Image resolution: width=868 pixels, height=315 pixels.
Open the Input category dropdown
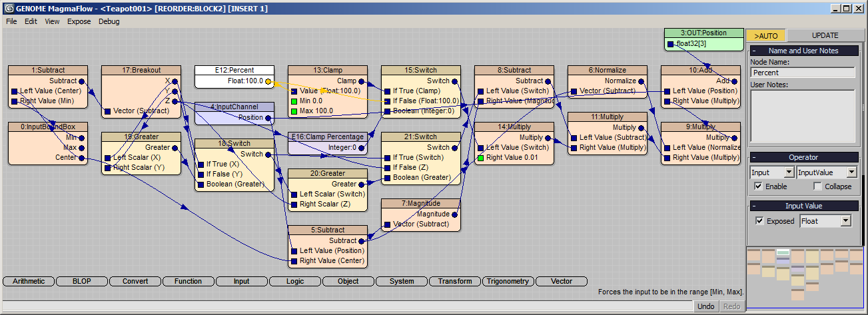pyautogui.click(x=771, y=172)
